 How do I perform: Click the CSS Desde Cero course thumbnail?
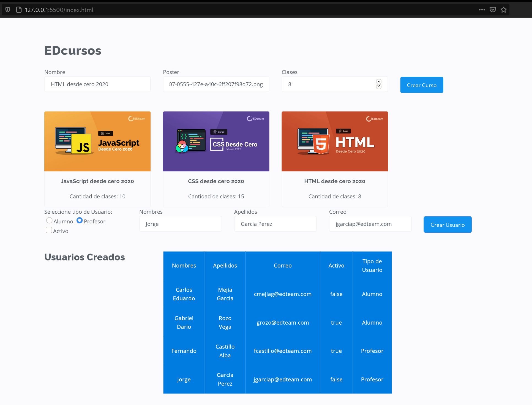[216, 141]
